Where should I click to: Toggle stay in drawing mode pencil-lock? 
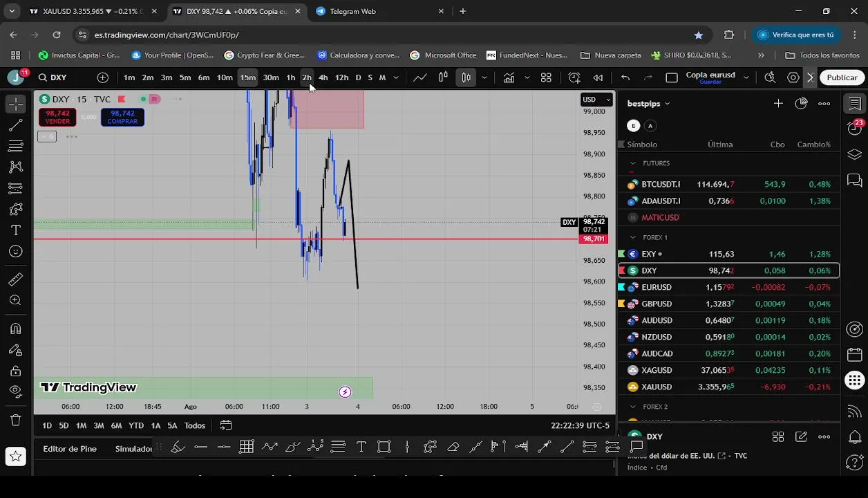[16, 350]
